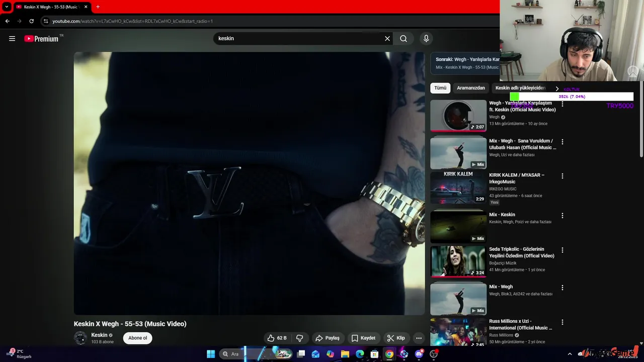Launch Outlook from the taskbar

pos(315,354)
